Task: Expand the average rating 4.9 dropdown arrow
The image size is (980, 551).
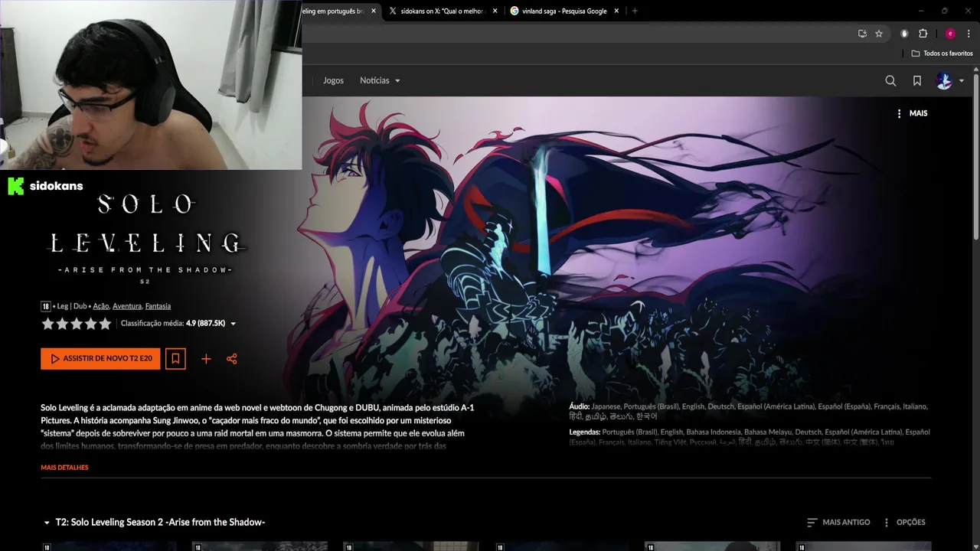Action: click(x=234, y=324)
